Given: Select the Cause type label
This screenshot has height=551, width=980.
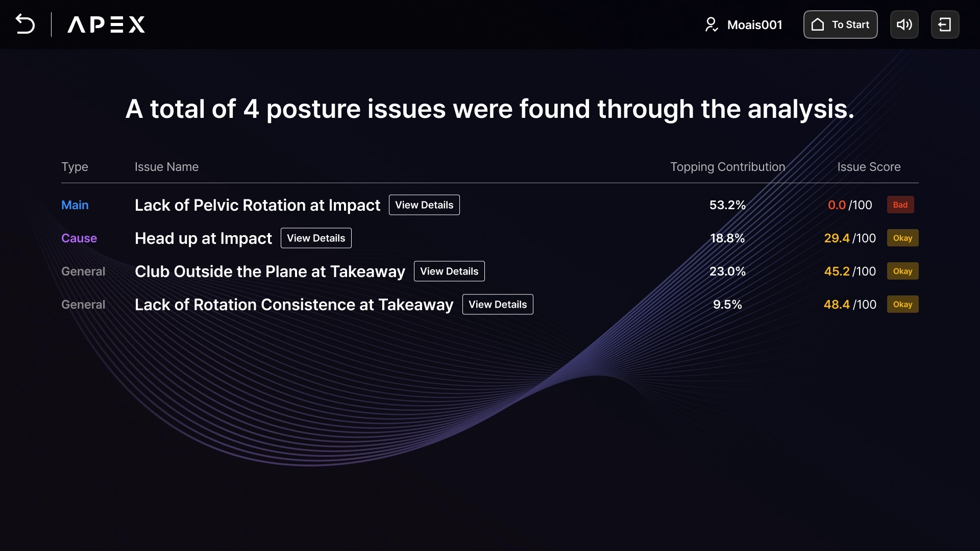Looking at the screenshot, I should point(79,238).
